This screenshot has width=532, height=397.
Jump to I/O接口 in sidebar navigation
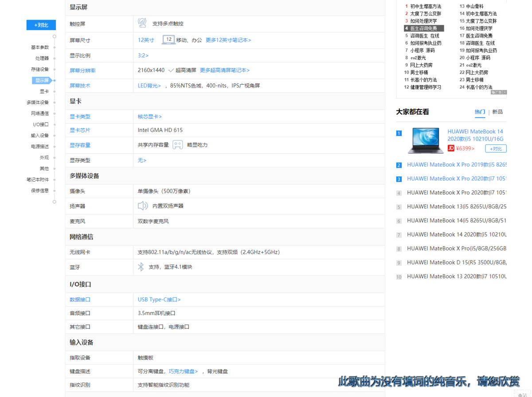tap(41, 125)
